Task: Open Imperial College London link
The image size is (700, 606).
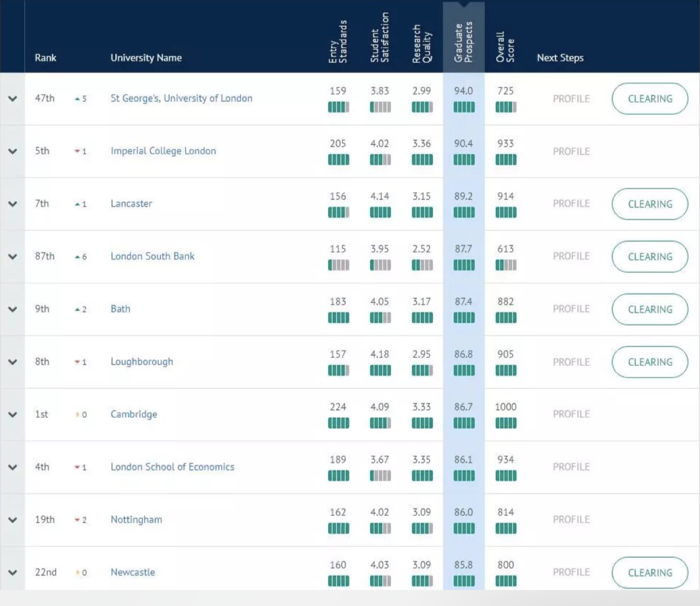Action: pyautogui.click(x=163, y=151)
